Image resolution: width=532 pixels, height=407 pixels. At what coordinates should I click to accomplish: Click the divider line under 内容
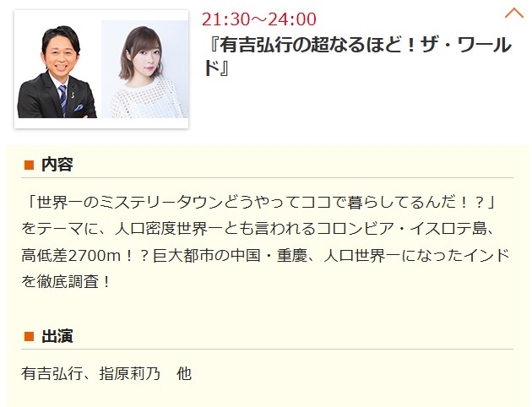pos(268,177)
